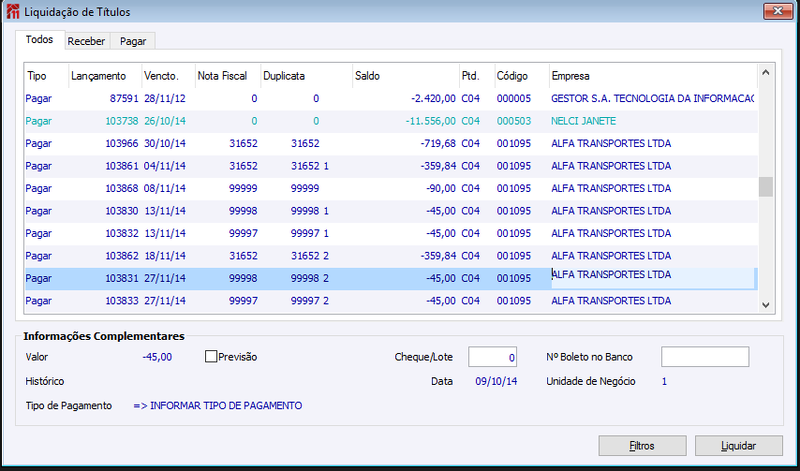The width and height of the screenshot is (800, 471).
Task: Click the Nº Boleto no Banco field
Action: click(x=705, y=357)
